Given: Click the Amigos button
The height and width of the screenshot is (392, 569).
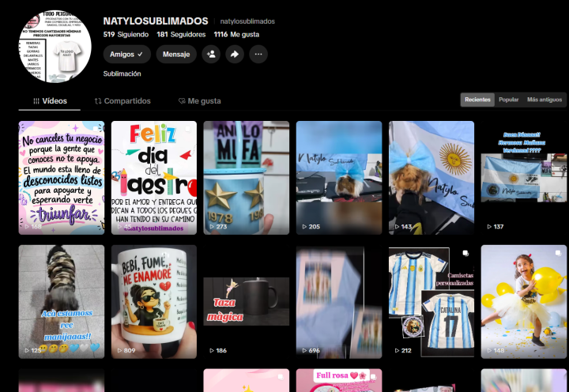Looking at the screenshot, I should point(127,54).
